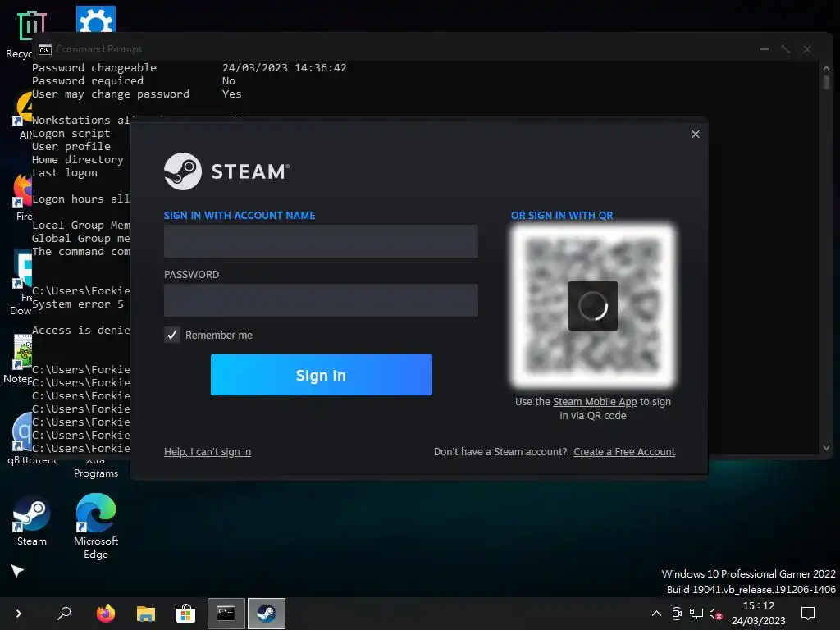Select the Steam desktop shortcut
The height and width of the screenshot is (630, 840).
click(32, 521)
